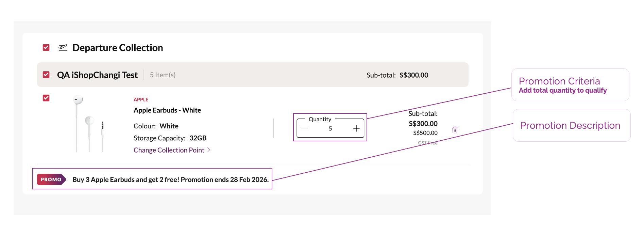Delete the Apple Earbuds item via trash icon
This screenshot has width=644, height=235.
pos(455,130)
